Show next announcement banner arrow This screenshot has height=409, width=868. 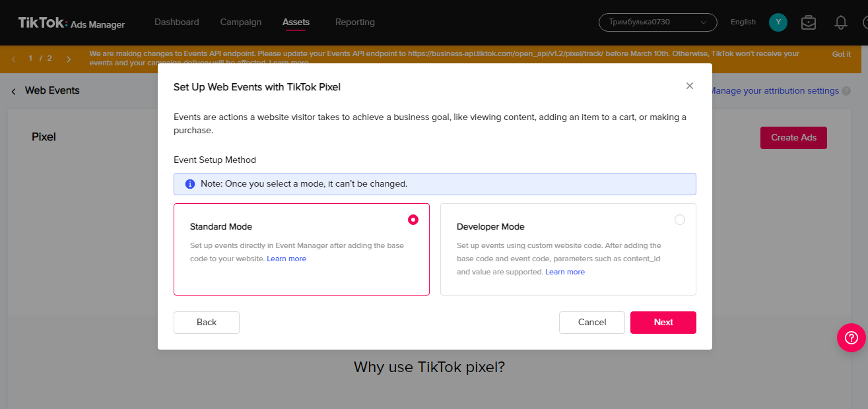click(x=69, y=59)
